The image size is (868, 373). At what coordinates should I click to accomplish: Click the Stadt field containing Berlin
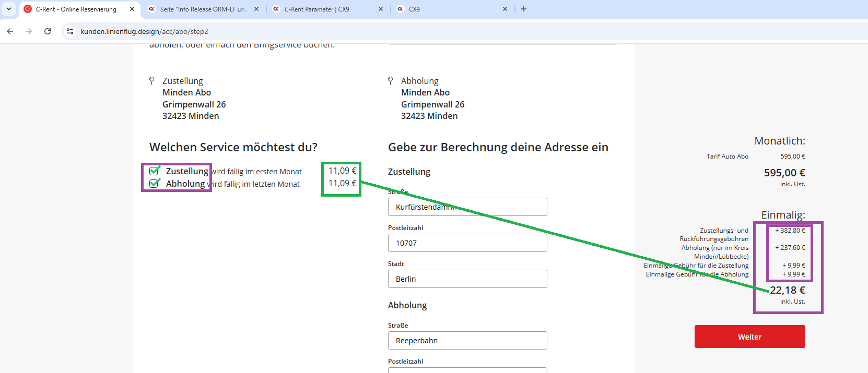[x=467, y=279]
